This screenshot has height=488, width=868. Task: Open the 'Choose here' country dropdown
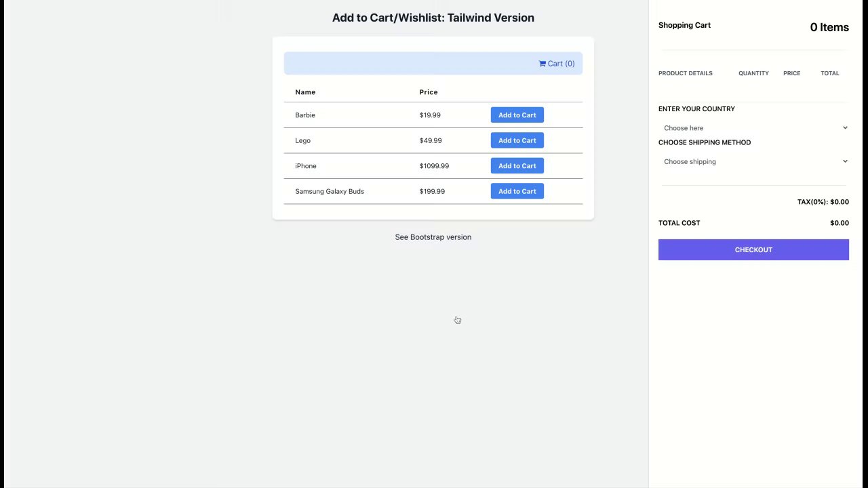coord(753,128)
